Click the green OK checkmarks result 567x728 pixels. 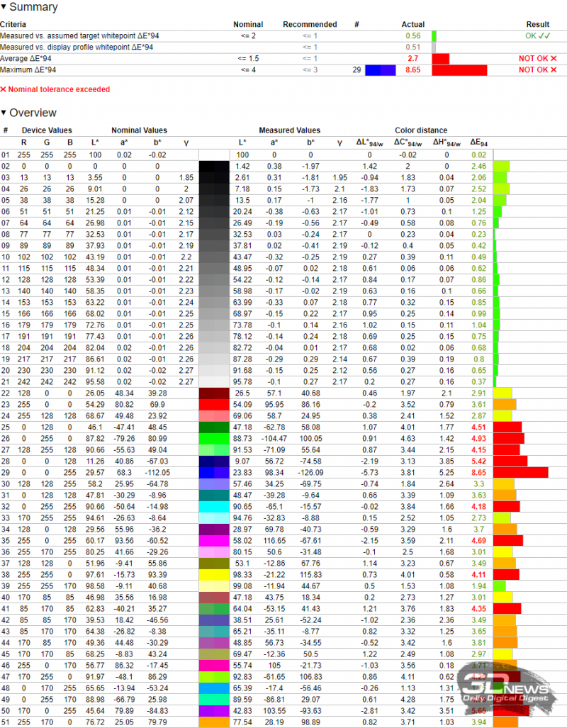click(541, 35)
